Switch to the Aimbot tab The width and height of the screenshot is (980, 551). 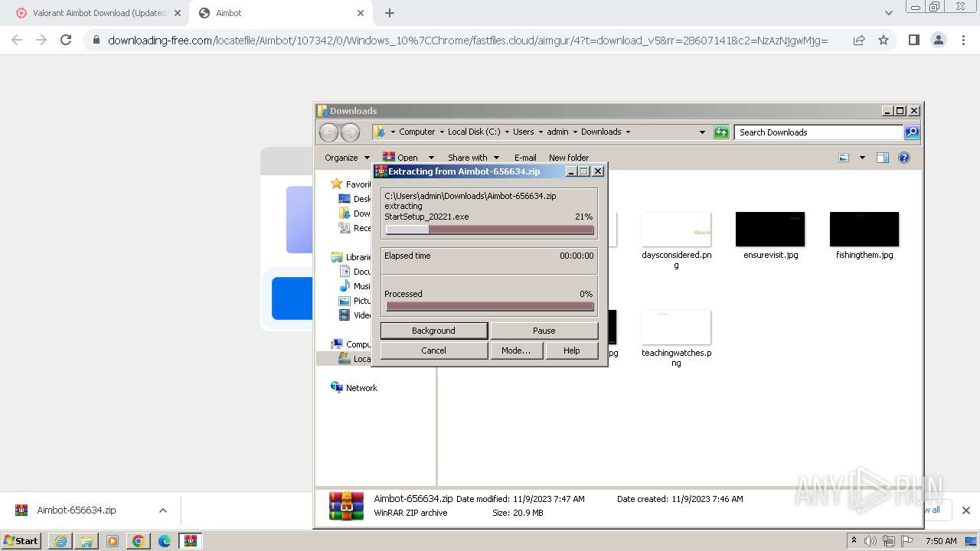coord(280,13)
